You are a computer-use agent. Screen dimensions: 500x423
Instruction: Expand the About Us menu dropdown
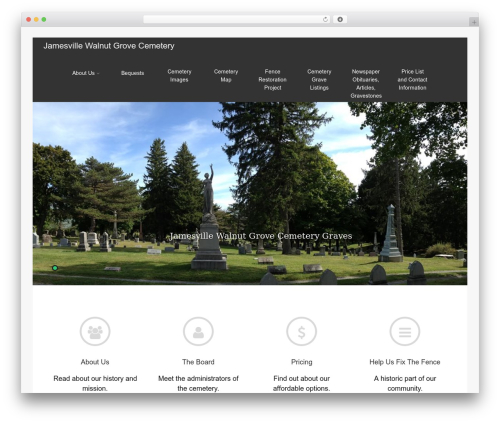tap(86, 73)
